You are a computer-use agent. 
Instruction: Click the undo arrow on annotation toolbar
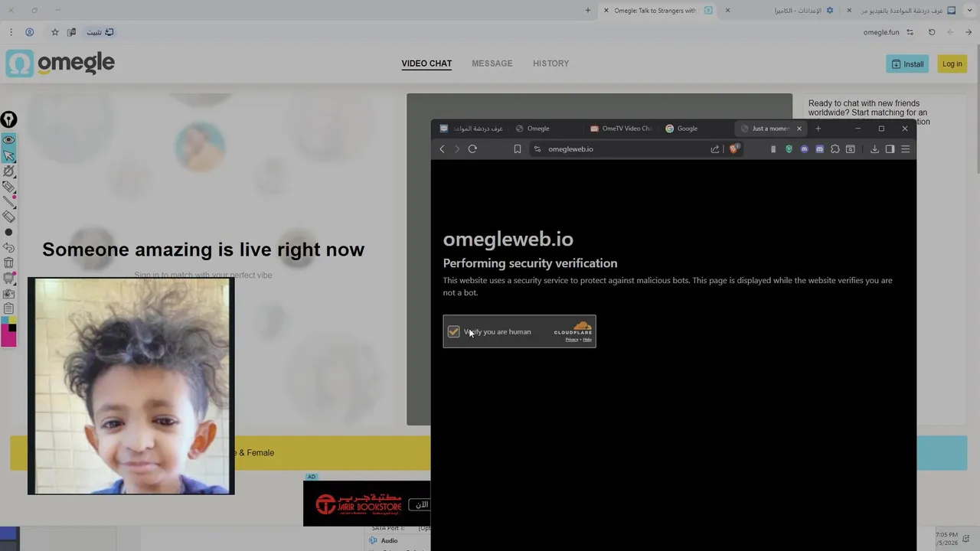tap(8, 248)
